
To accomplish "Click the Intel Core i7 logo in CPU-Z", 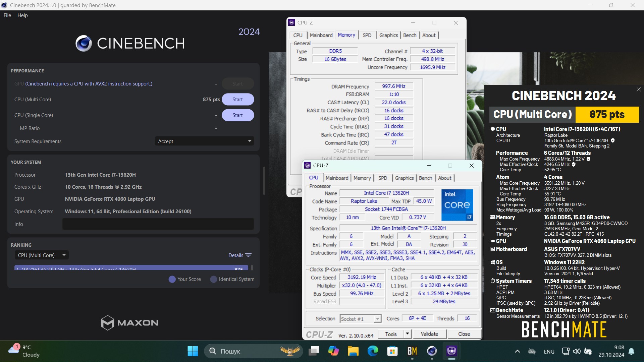I will click(x=457, y=205).
